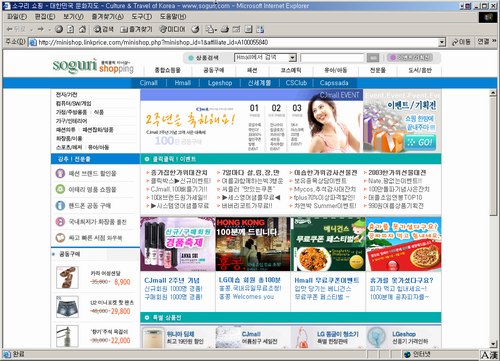This screenshot has width=500, height=361.
Task: Click the soguri shopping logo
Action: (93, 66)
